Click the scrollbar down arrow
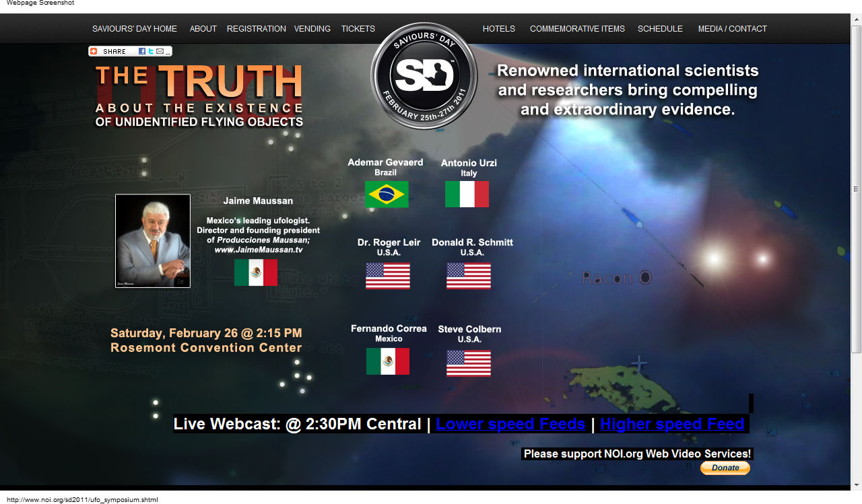 point(856,486)
